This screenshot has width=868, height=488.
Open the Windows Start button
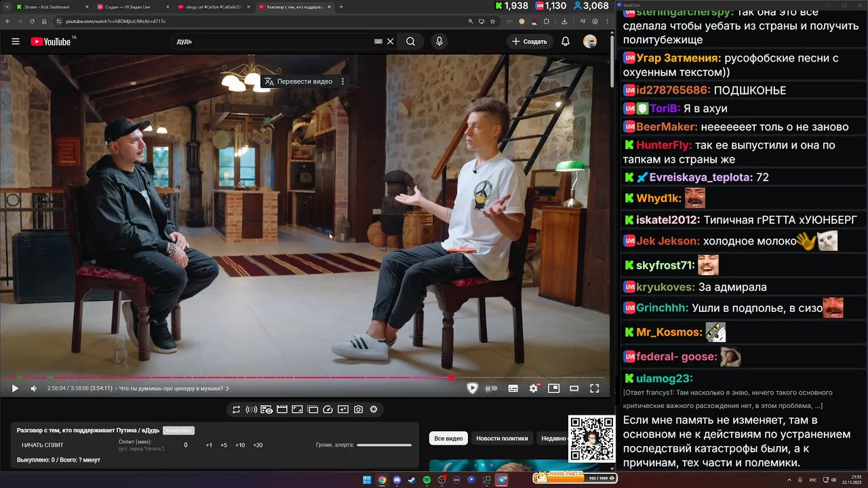click(367, 480)
